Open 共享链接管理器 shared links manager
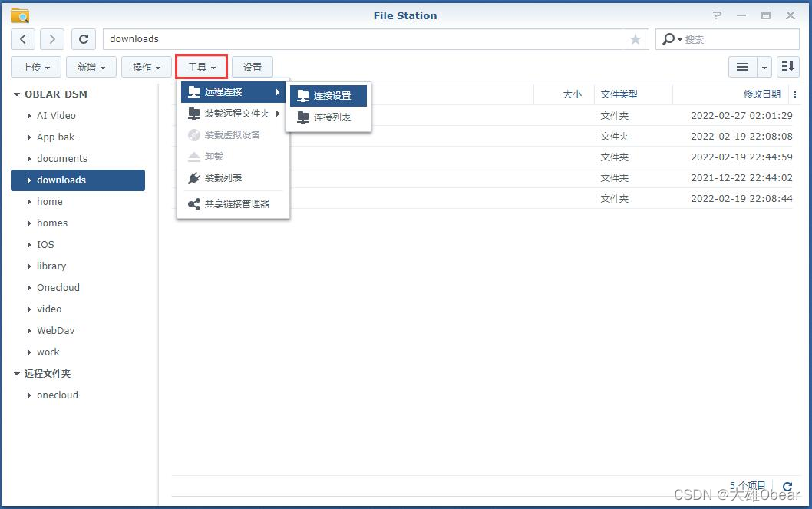 233,204
